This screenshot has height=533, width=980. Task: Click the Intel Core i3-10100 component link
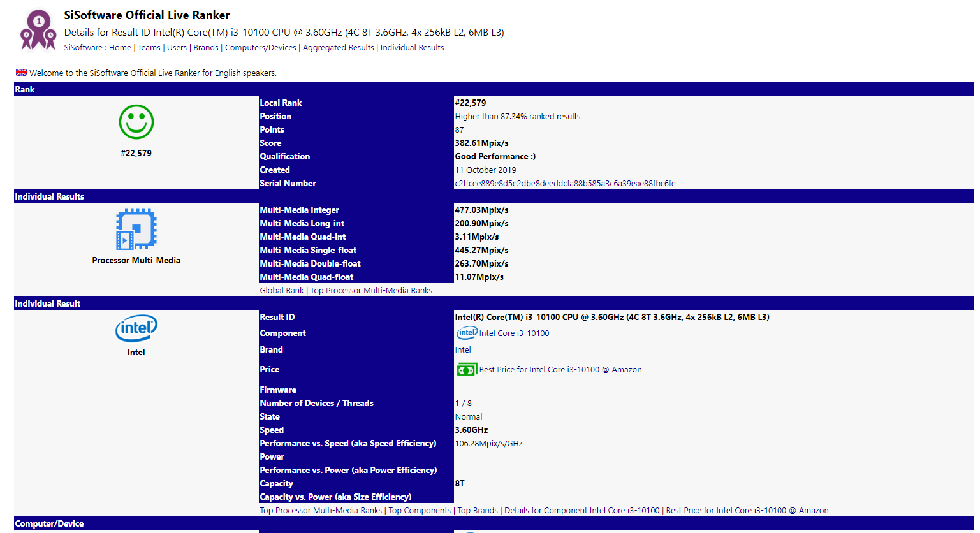[x=514, y=333]
